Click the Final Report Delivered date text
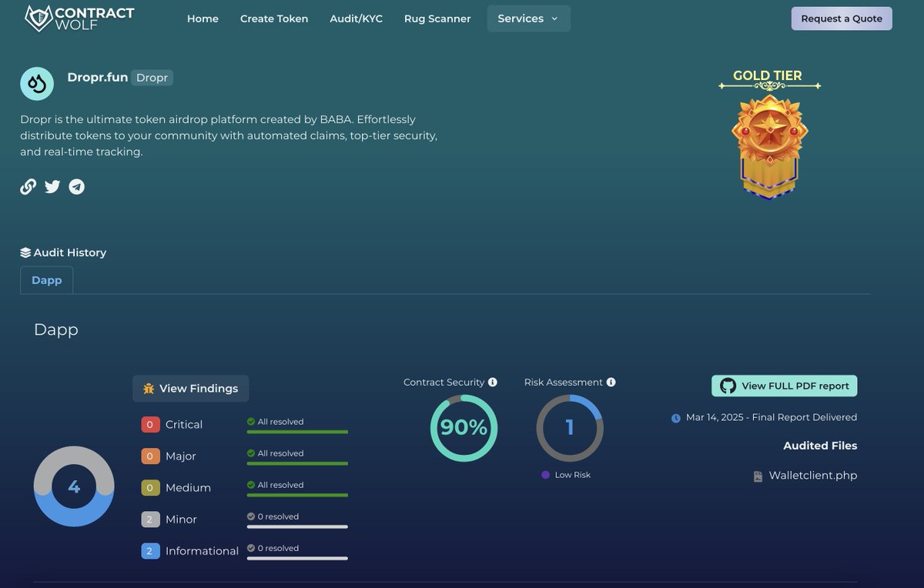The width and height of the screenshot is (924, 588). [772, 417]
